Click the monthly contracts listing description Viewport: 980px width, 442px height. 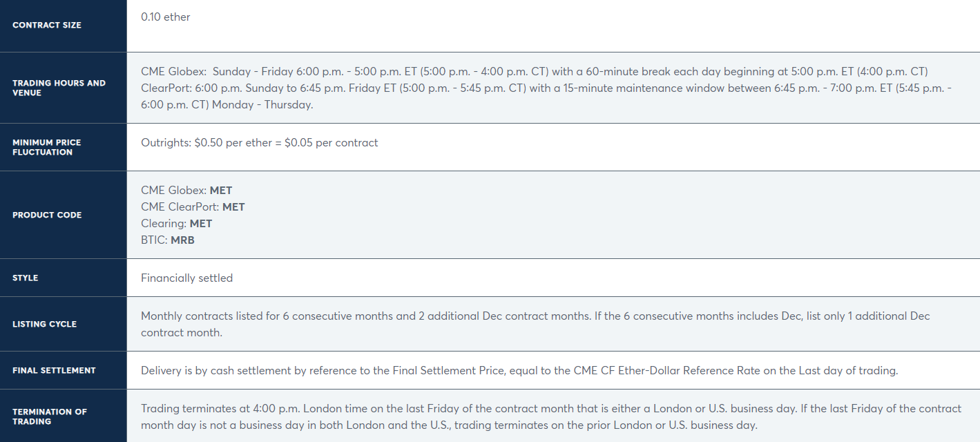pos(536,324)
